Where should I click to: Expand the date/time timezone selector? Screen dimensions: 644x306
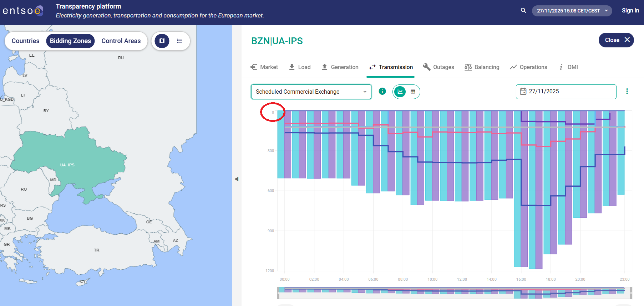click(572, 11)
